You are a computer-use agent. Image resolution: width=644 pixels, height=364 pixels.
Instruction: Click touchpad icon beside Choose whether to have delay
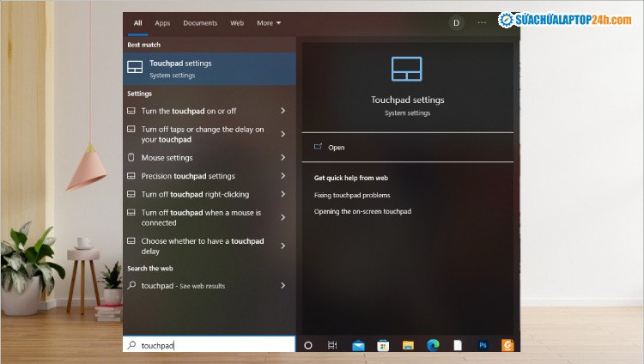click(131, 240)
